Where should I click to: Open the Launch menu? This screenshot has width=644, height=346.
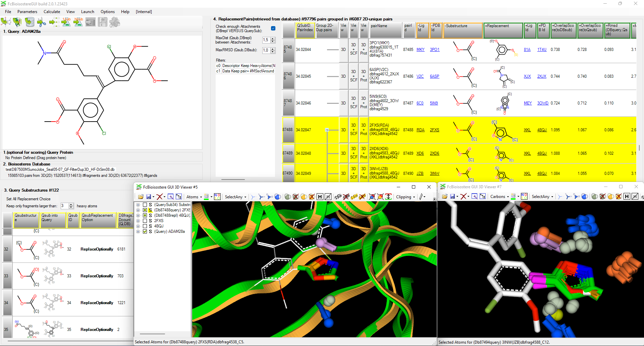(88, 12)
